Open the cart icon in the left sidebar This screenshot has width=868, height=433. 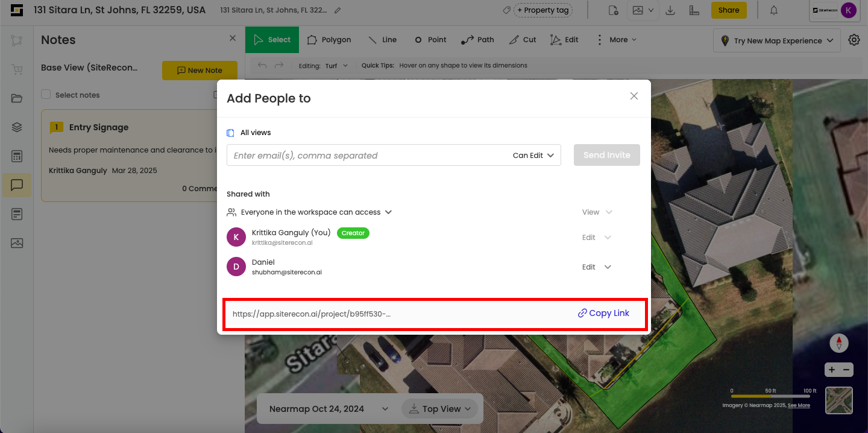point(17,69)
